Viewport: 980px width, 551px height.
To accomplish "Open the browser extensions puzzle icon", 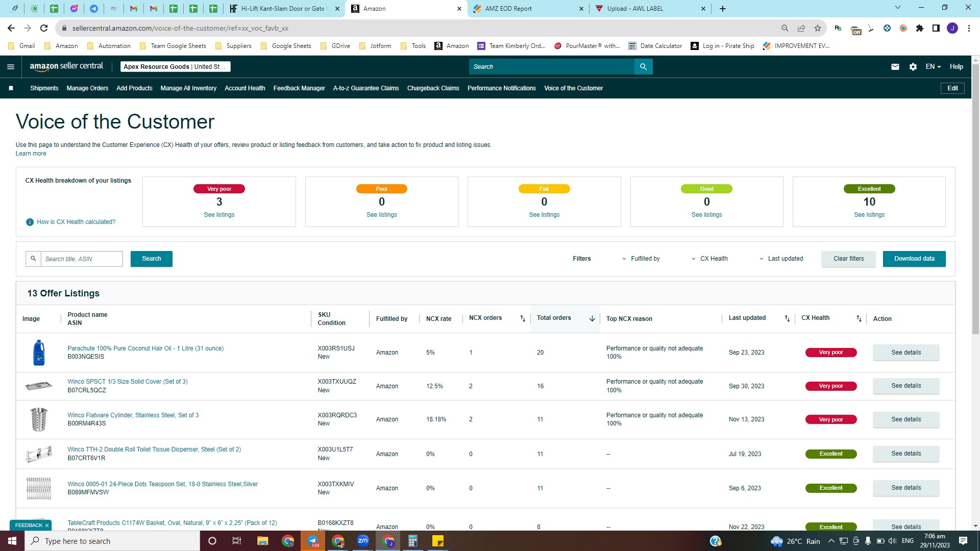I will (920, 28).
